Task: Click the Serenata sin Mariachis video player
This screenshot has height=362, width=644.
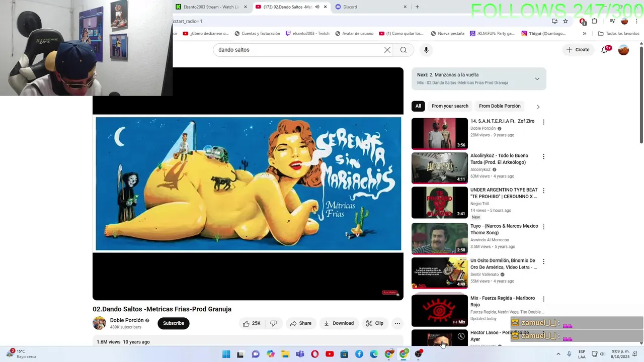Action: 248,184
